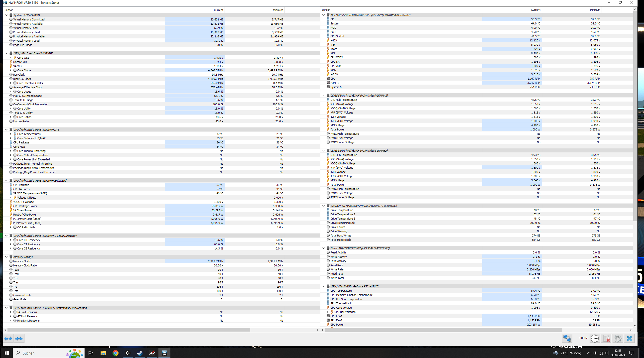Expand GPU Rail Voltages row
644x358 pixels.
click(x=328, y=312)
